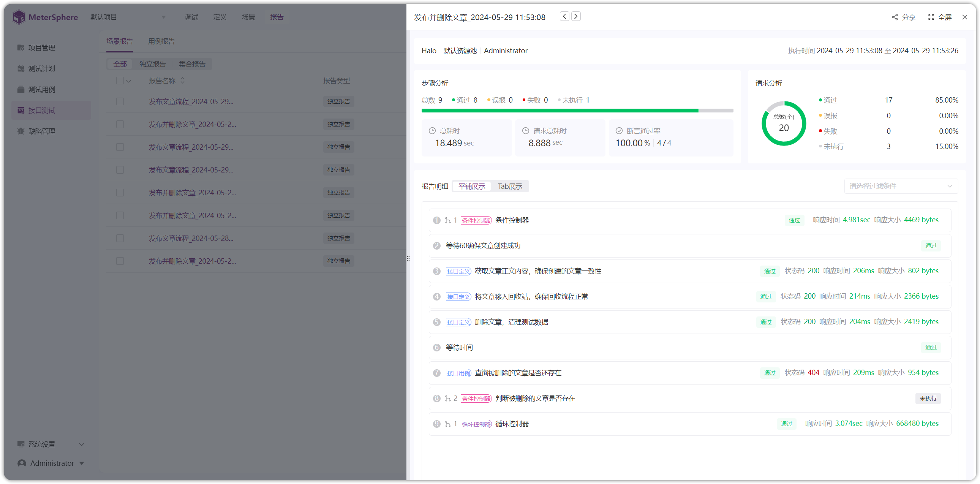
Task: Expand 获取文章正文内容 step row
Action: (x=690, y=271)
